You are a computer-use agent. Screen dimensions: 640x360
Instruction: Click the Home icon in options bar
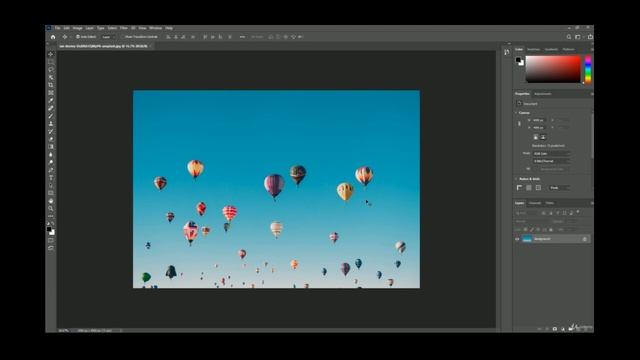[53, 37]
